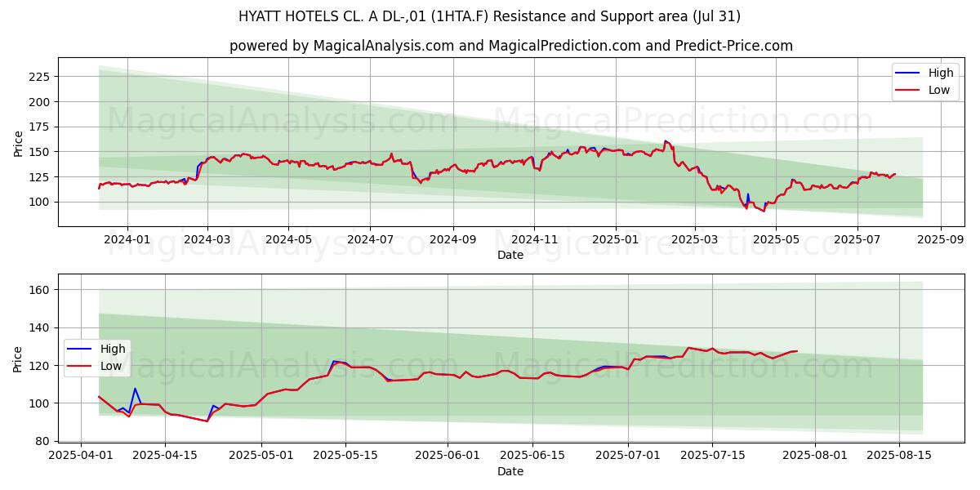The image size is (980, 490).
Task: Click the 2025-08-15 date tick label
Action: [x=898, y=456]
